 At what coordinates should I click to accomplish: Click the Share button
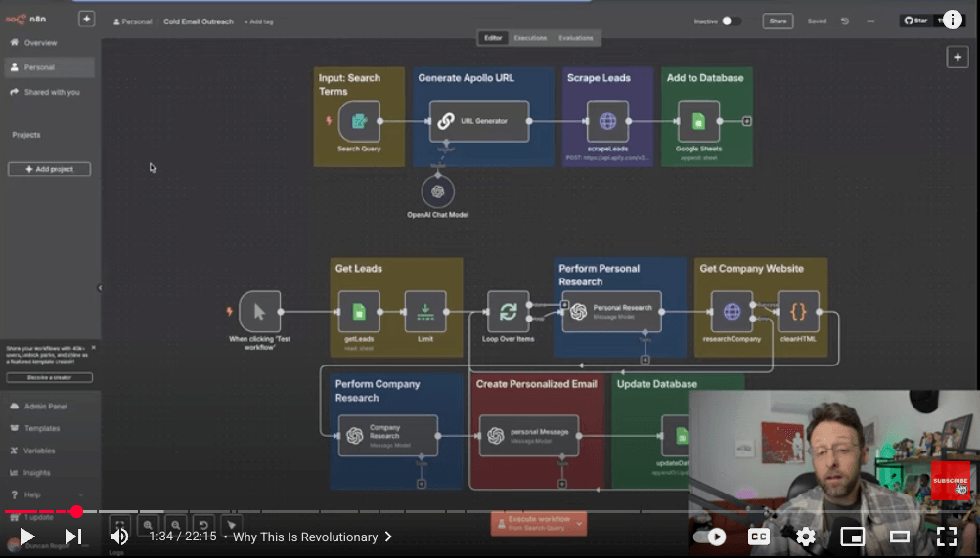(778, 21)
